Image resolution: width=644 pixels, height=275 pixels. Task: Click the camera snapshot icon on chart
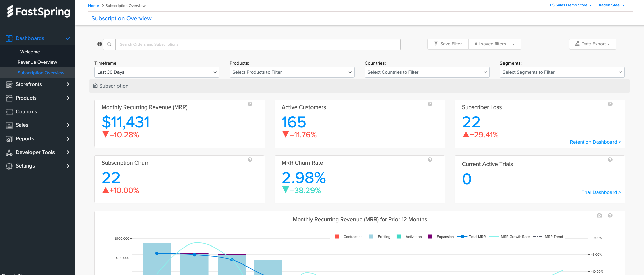[x=599, y=215]
